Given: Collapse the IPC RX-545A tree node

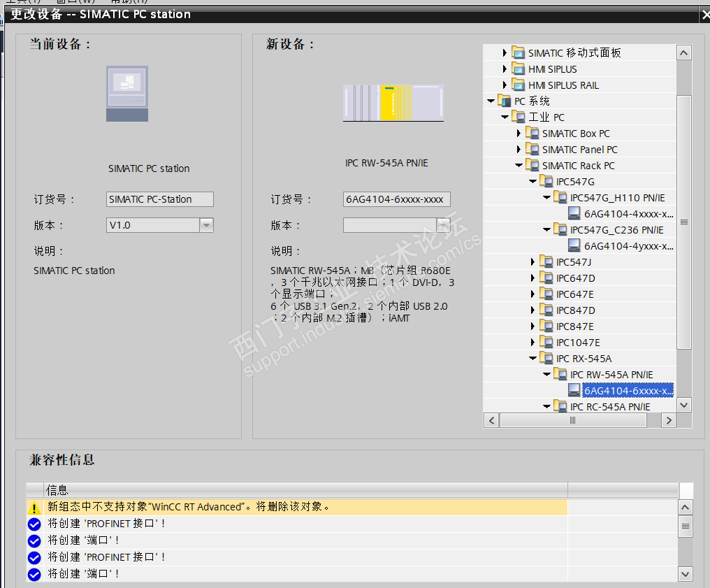Looking at the screenshot, I should (x=533, y=359).
